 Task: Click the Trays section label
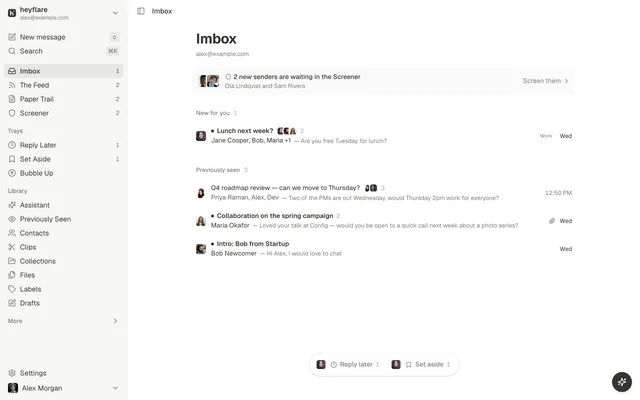pos(15,131)
